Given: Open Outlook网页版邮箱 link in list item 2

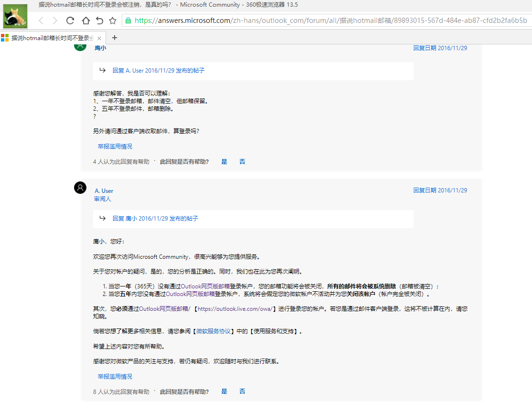Looking at the screenshot, I should tap(191, 294).
